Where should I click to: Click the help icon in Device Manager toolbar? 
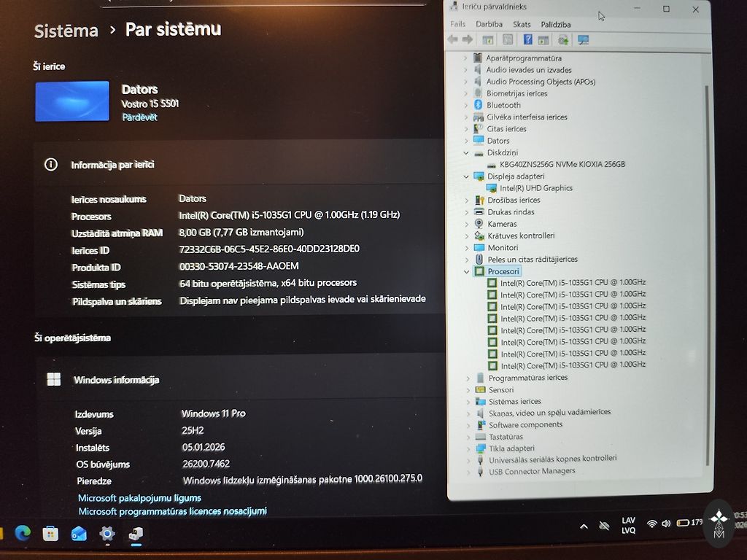pos(527,40)
